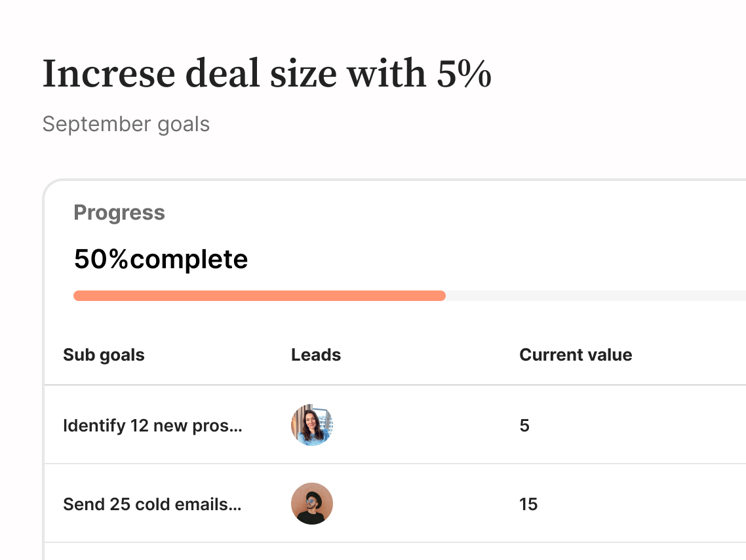
Task: Click "deal size" in the goal title
Action: [x=261, y=73]
